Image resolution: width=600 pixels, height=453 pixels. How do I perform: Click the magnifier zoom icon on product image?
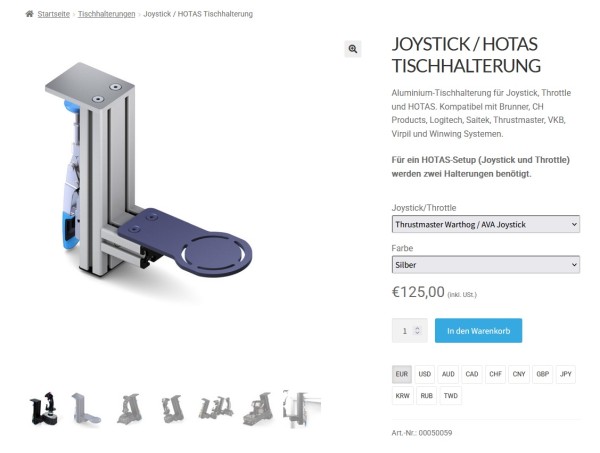pos(352,49)
